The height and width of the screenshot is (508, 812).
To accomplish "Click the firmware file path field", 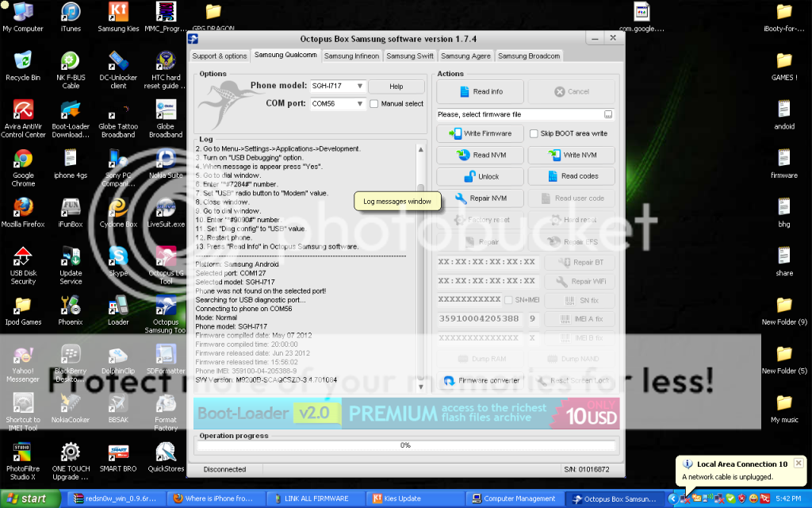I will point(520,114).
